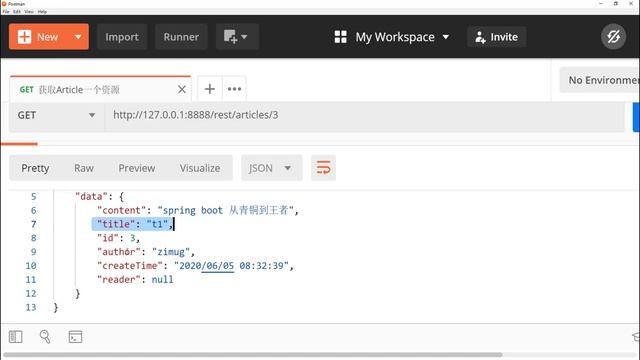Switch to Visualize response view

tap(200, 168)
